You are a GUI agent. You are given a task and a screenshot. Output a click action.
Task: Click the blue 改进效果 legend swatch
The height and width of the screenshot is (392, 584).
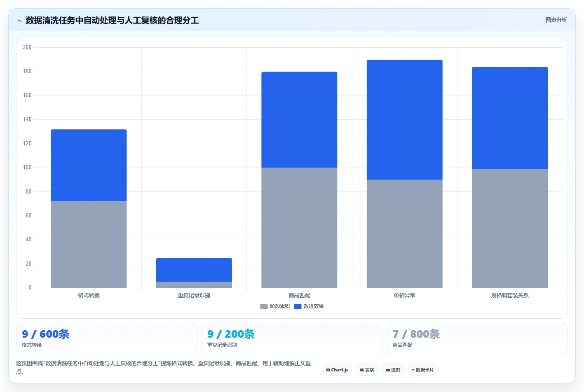tap(298, 307)
